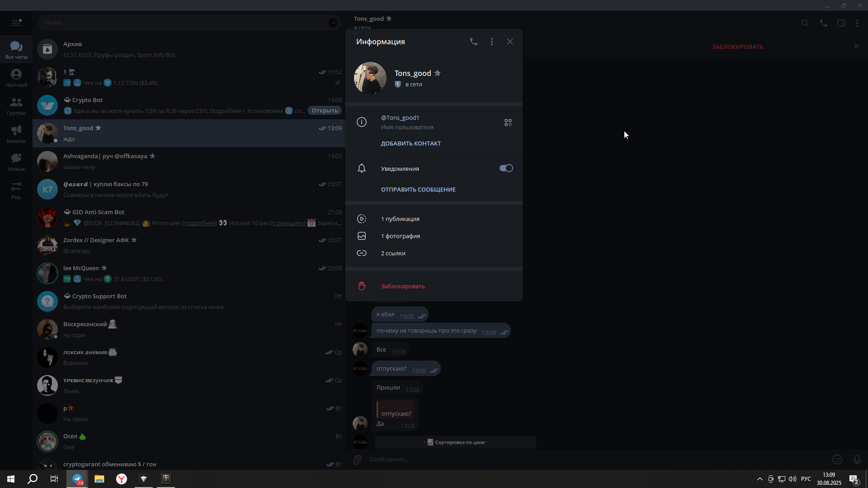This screenshot has width=868, height=488.
Task: Click Telegram icon in taskbar
Action: (77, 479)
